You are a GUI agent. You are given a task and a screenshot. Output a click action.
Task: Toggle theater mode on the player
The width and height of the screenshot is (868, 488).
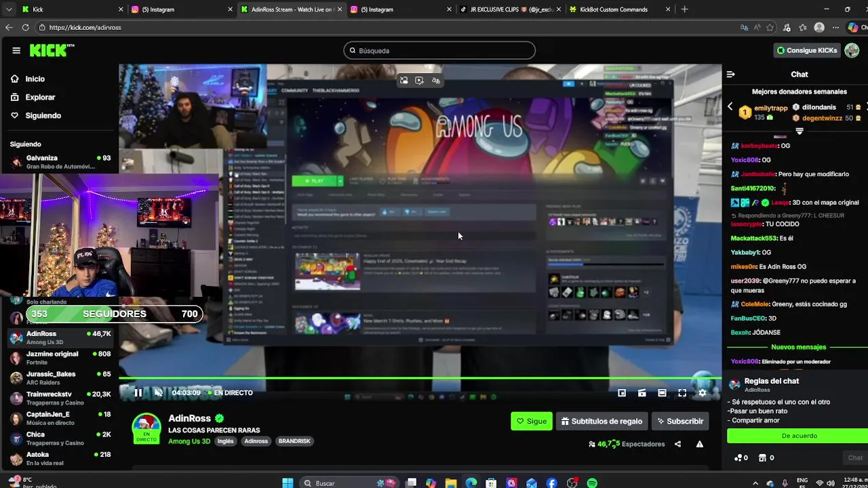coord(662,392)
